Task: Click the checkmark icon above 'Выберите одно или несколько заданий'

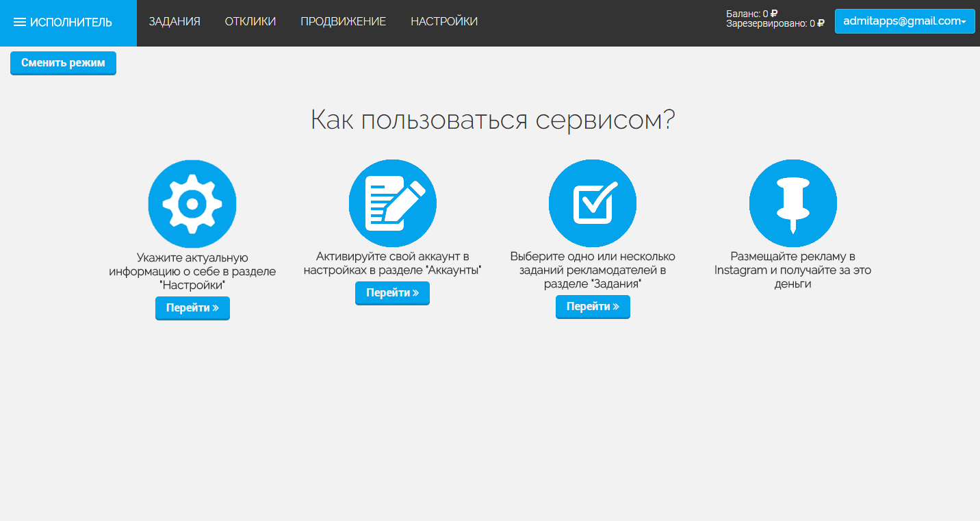Action: coord(593,203)
